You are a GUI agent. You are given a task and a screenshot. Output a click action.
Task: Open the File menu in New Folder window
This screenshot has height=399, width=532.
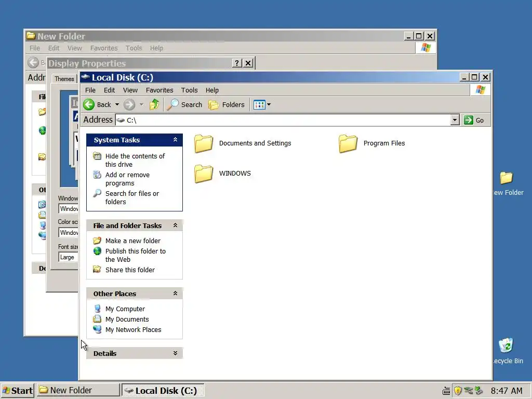(x=35, y=48)
